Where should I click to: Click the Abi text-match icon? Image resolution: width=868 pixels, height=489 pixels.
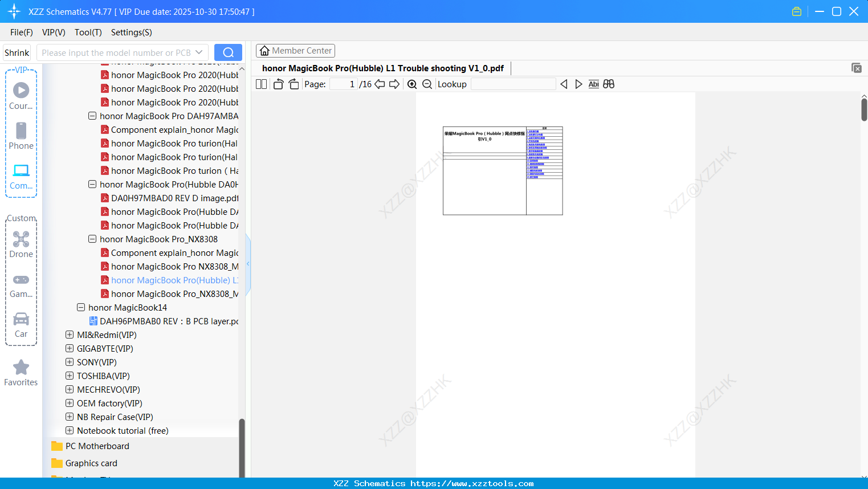click(x=593, y=84)
